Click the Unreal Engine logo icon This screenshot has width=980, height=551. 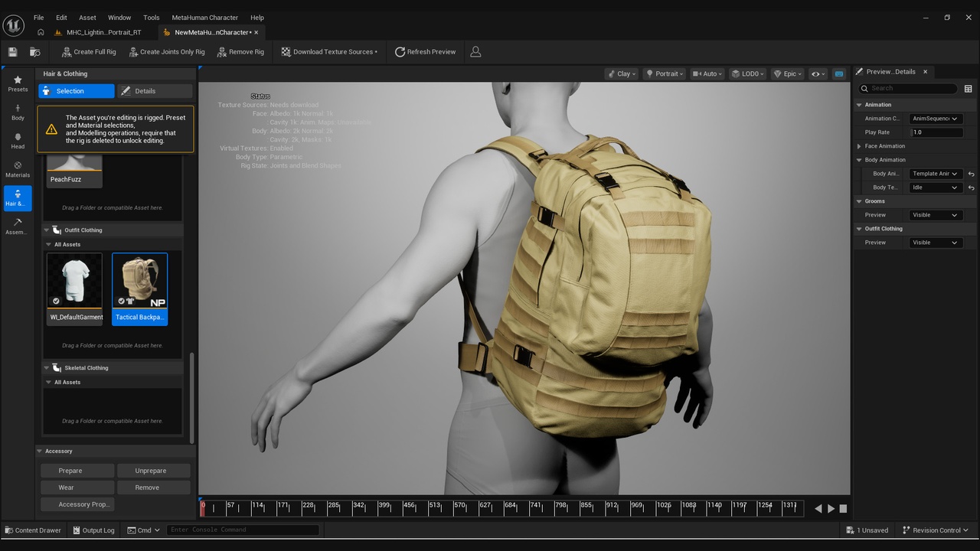point(13,25)
